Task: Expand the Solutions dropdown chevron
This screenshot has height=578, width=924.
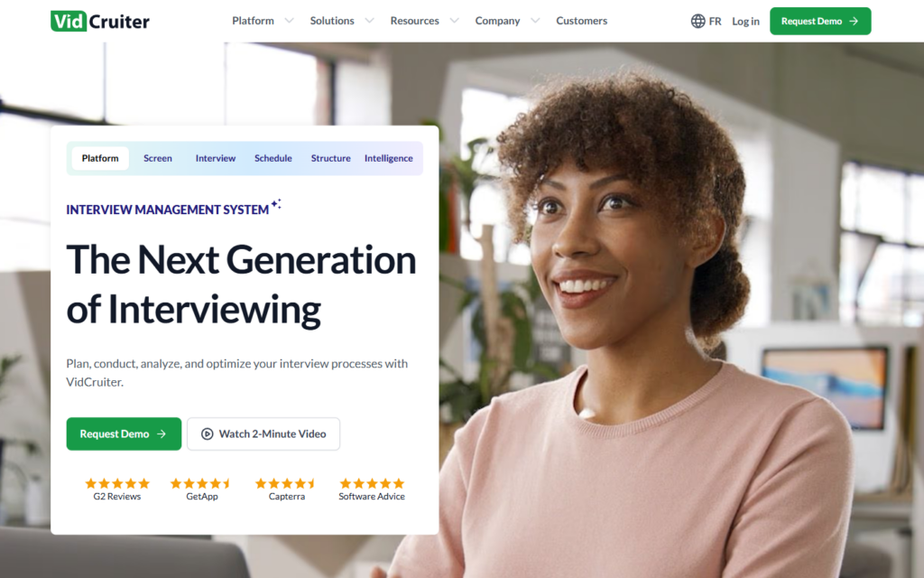Action: pos(369,21)
